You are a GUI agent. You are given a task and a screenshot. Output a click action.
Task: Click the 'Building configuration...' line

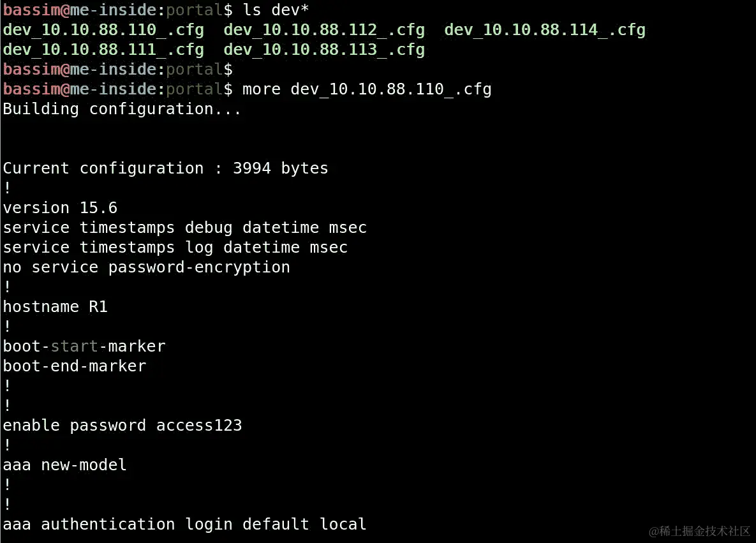(x=121, y=109)
